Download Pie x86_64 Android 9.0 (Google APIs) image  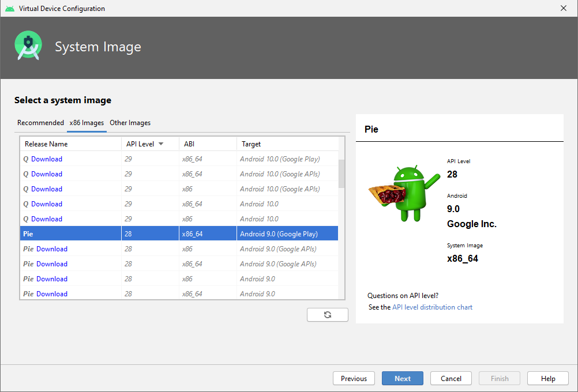pyautogui.click(x=51, y=264)
